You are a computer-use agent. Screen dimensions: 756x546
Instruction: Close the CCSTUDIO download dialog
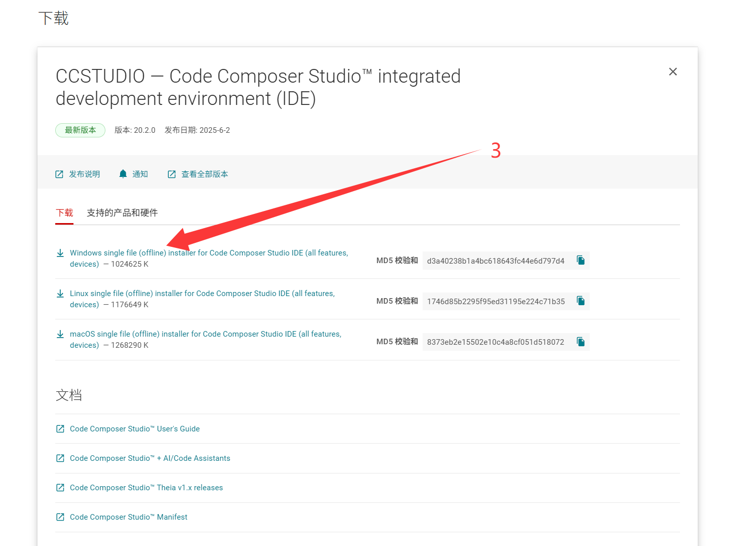pyautogui.click(x=672, y=72)
